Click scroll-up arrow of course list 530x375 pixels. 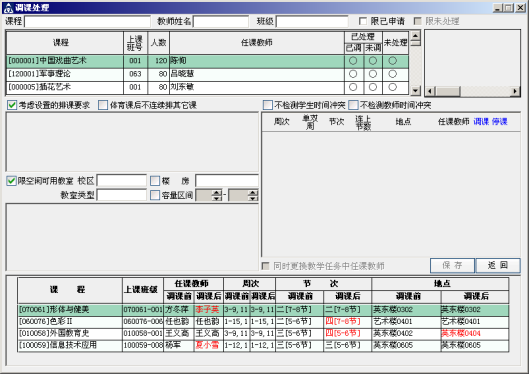pos(415,35)
